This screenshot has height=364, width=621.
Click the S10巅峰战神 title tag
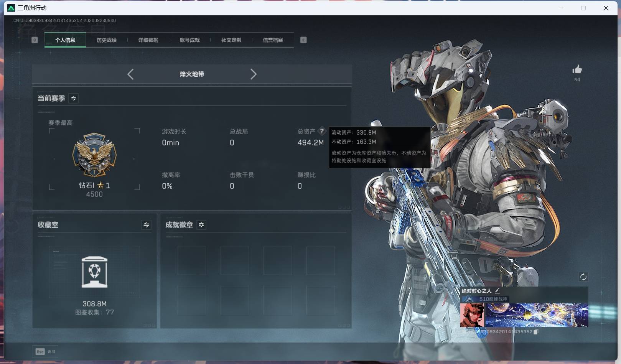tap(493, 299)
